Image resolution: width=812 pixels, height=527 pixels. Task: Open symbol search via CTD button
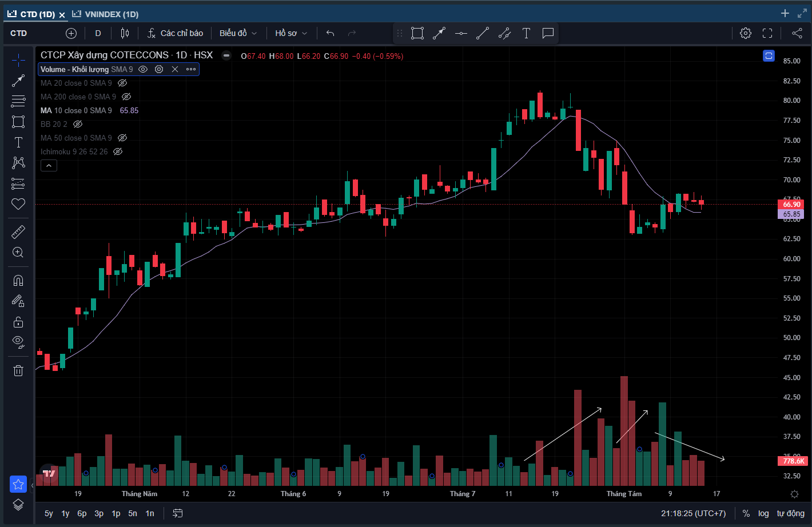(19, 33)
